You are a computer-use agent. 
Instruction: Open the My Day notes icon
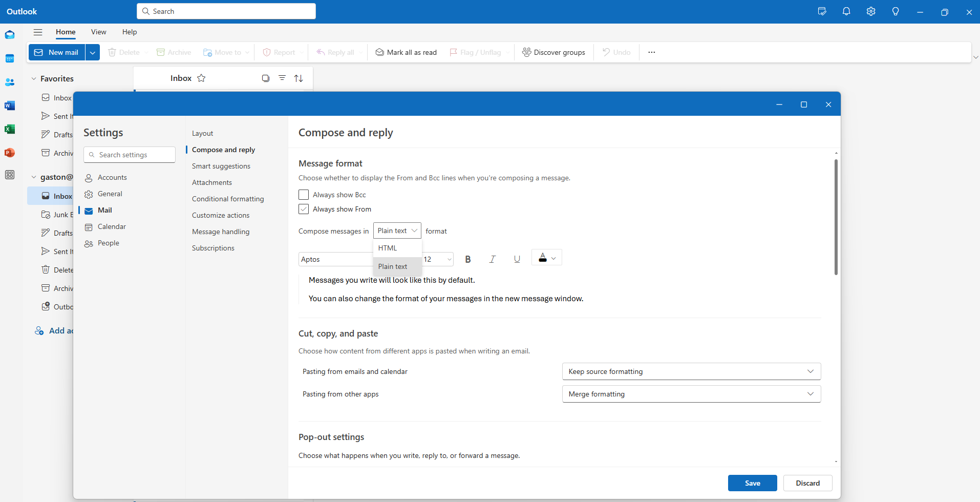(x=822, y=11)
